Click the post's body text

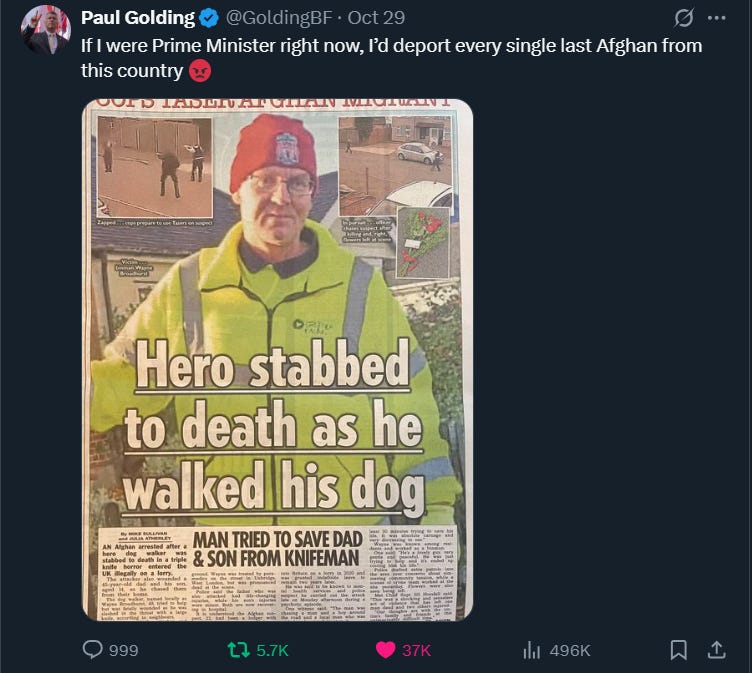point(391,58)
